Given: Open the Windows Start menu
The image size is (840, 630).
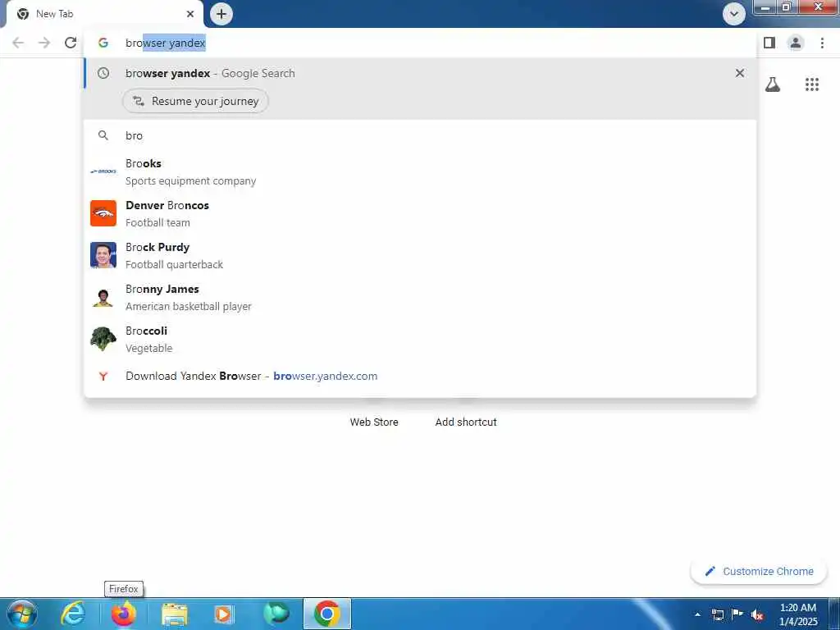Looking at the screenshot, I should click(x=21, y=614).
